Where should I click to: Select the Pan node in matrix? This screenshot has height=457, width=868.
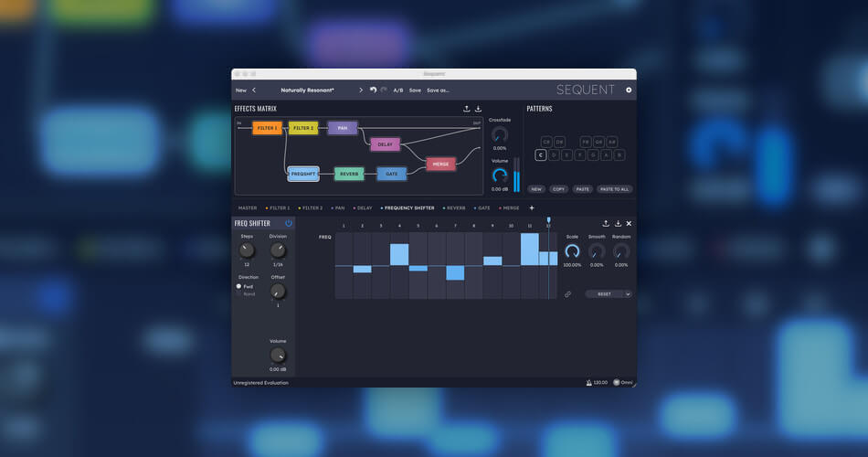click(342, 128)
